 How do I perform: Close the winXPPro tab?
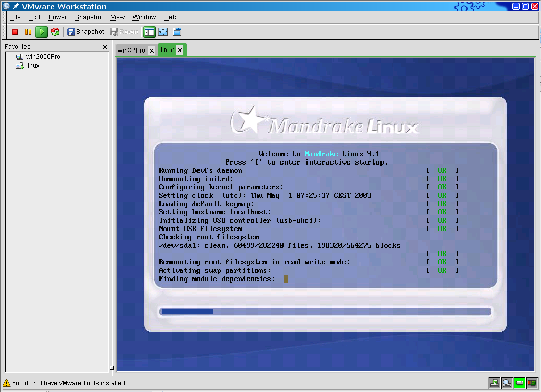coord(152,50)
